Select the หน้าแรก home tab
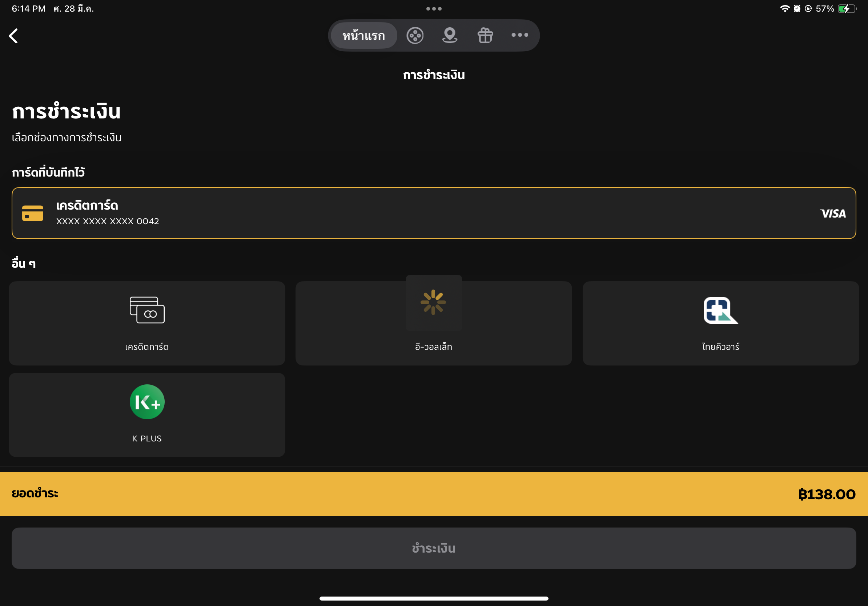The width and height of the screenshot is (868, 606). point(364,36)
